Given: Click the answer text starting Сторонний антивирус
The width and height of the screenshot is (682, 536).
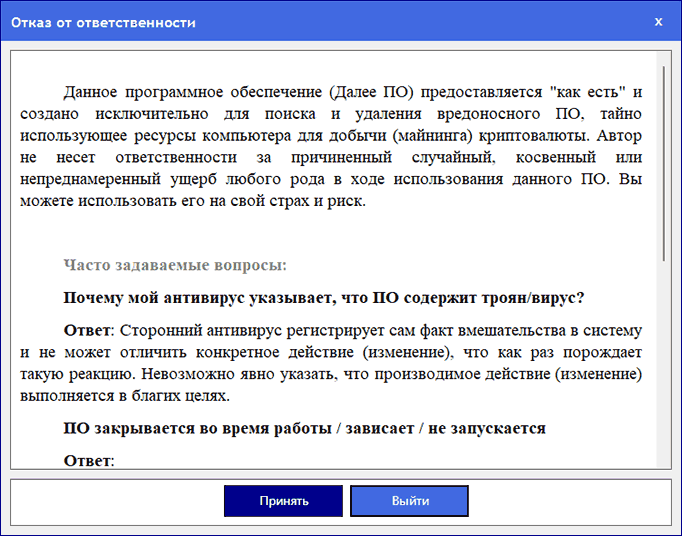Looking at the screenshot, I should coord(331,363).
